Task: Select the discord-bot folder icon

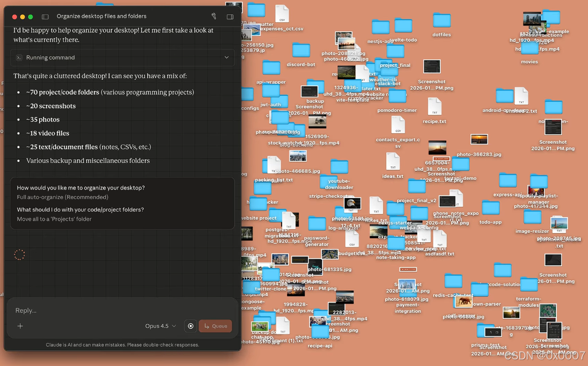Action: tap(301, 50)
